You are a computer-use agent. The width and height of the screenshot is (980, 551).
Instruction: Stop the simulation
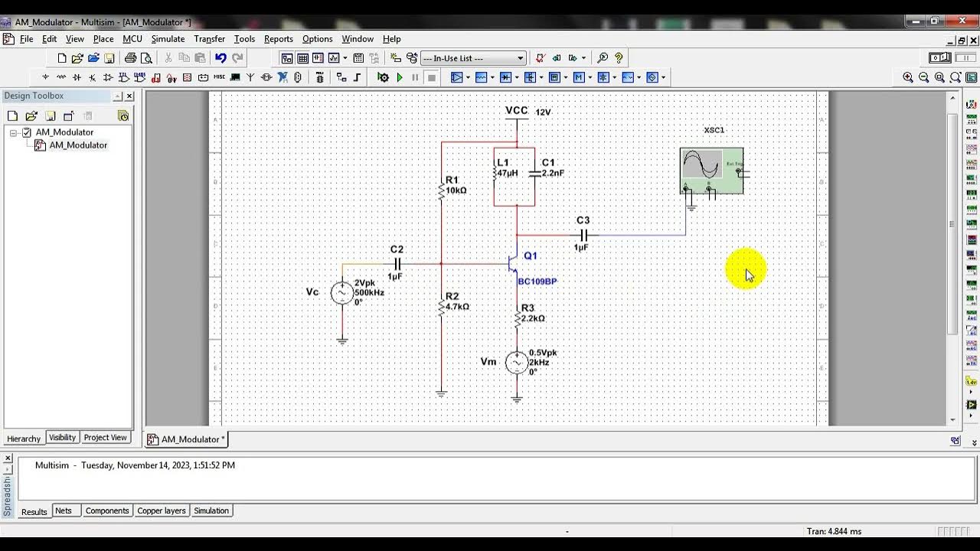pyautogui.click(x=432, y=77)
